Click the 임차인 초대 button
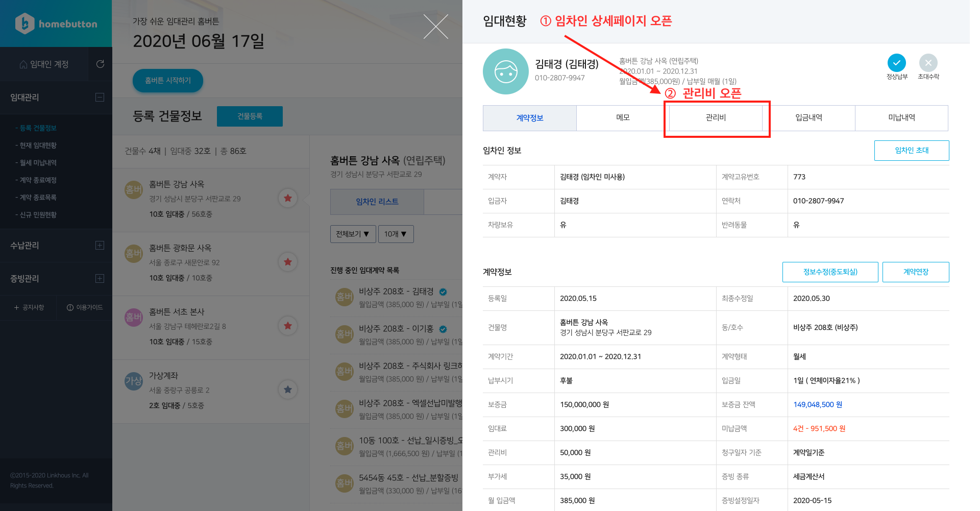The height and width of the screenshot is (511, 980). [912, 151]
